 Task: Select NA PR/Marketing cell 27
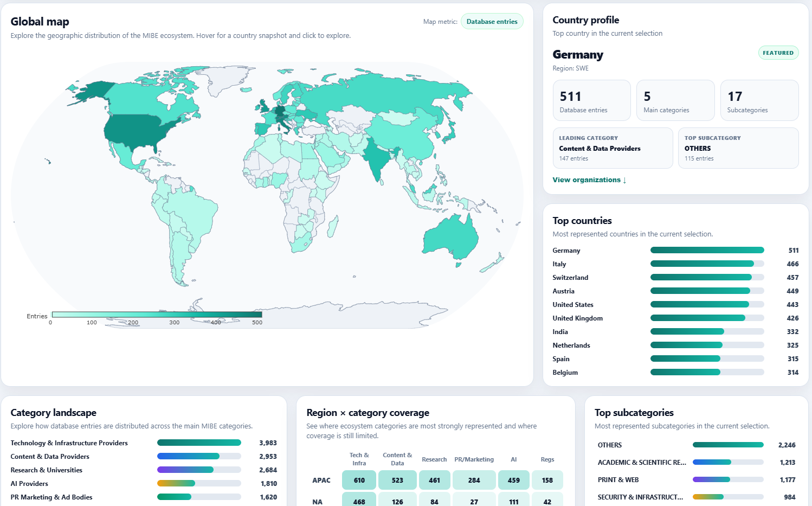(x=474, y=499)
